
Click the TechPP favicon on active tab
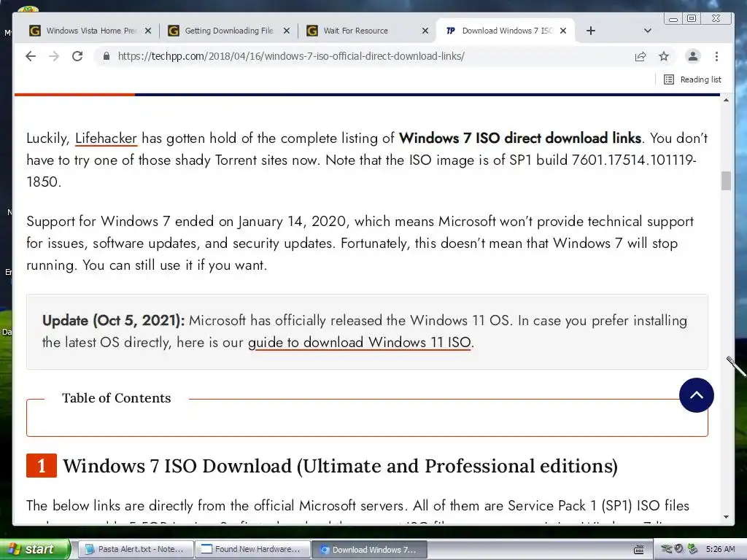(x=451, y=31)
